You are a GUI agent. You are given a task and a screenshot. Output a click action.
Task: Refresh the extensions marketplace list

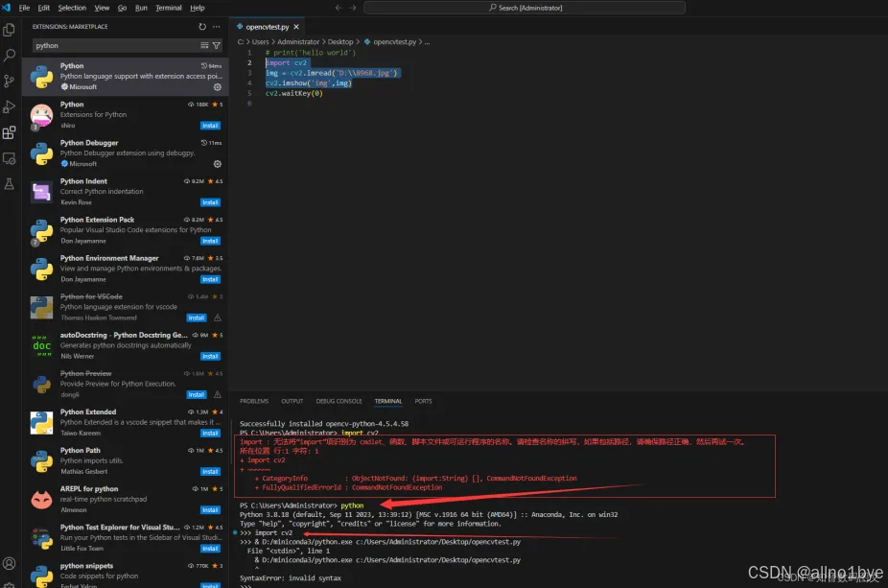[202, 27]
